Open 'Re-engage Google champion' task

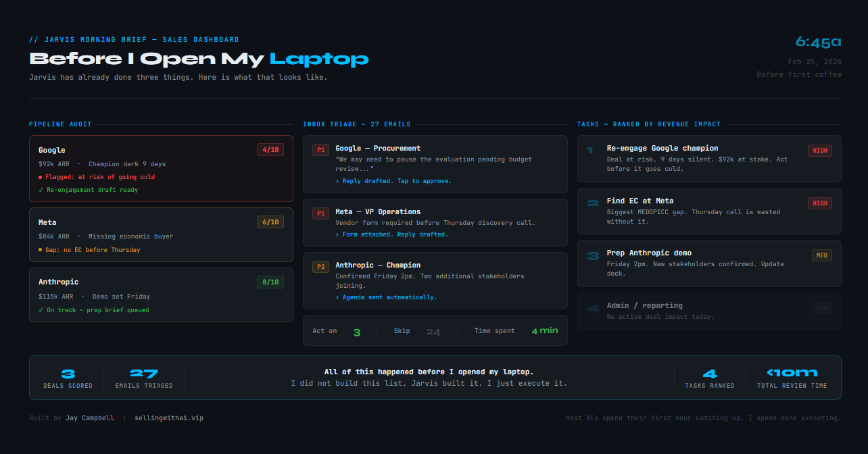662,148
